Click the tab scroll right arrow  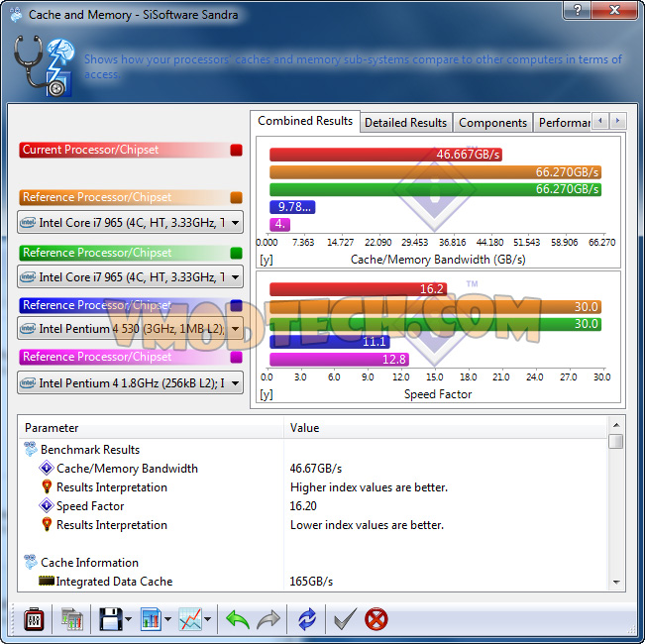point(618,121)
